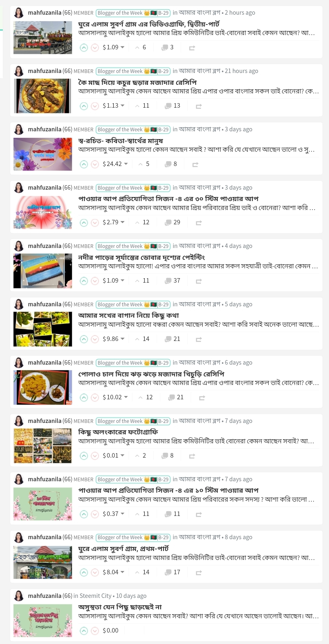Open the sunset painting post thumbnail
Viewport: 329px width, 644px height.
43,271
